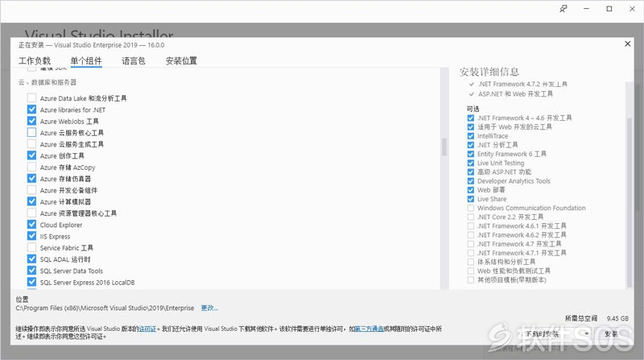Screen dimensions: 644x360
Task: Check Web 性能和负载测试工具
Action: click(x=471, y=271)
